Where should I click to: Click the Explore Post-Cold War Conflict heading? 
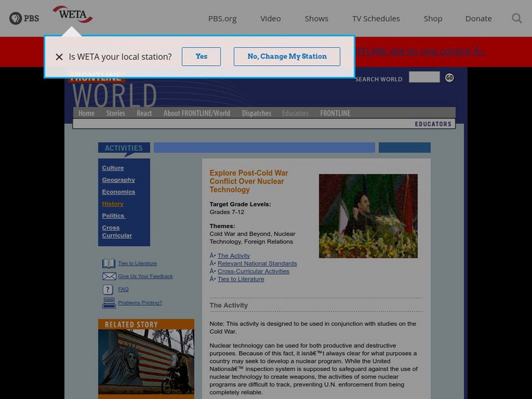coord(249,181)
